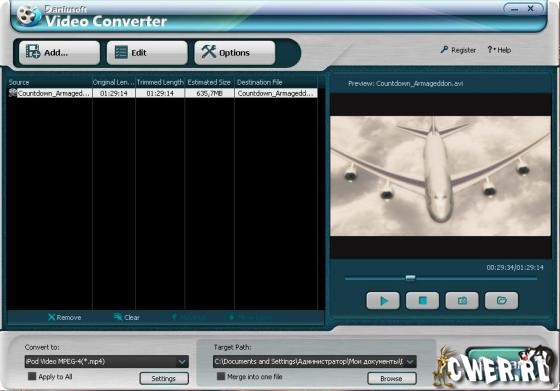Expand the Target Path dropdown
The height and width of the screenshot is (391, 560).
click(410, 362)
